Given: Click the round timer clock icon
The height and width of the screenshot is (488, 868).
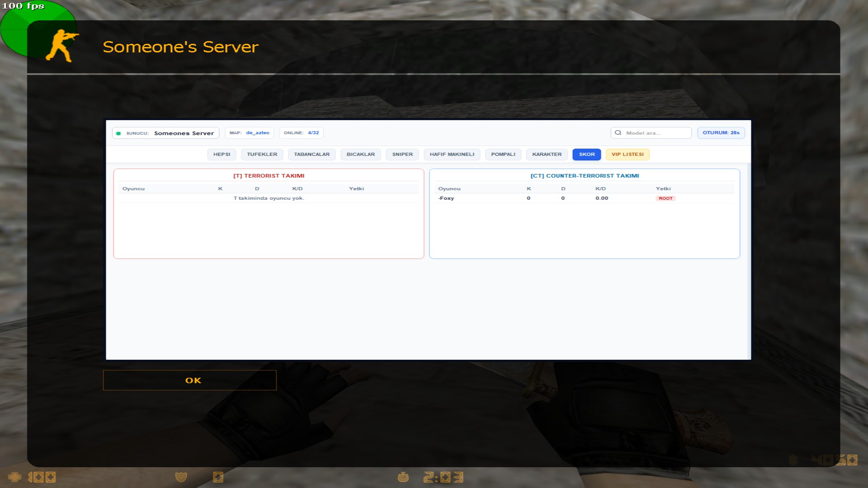Looking at the screenshot, I should click(x=403, y=477).
